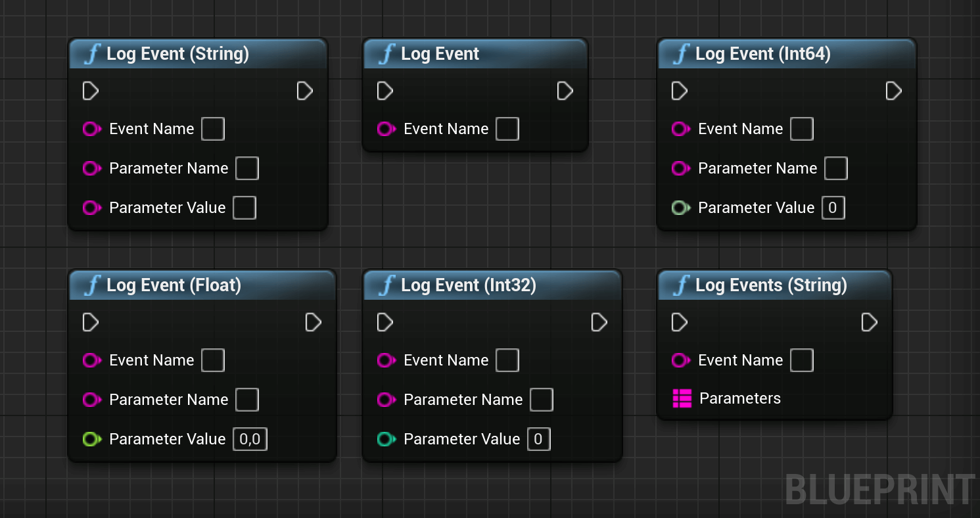Click Parameter Name pin on Log Event (String)
Viewport: 980px width, 518px height.
coord(92,168)
